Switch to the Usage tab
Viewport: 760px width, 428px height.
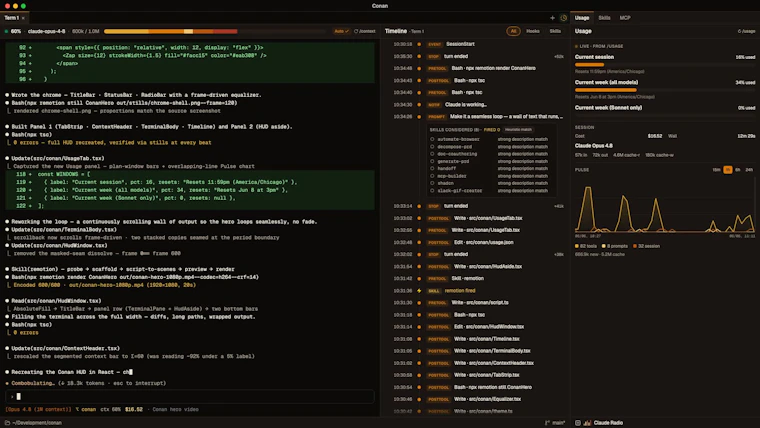(x=582, y=18)
